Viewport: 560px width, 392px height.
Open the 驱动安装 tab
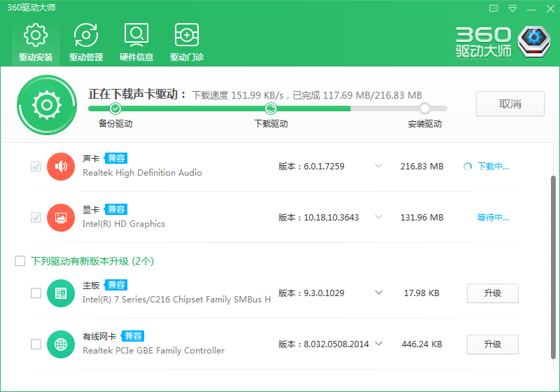click(x=36, y=42)
